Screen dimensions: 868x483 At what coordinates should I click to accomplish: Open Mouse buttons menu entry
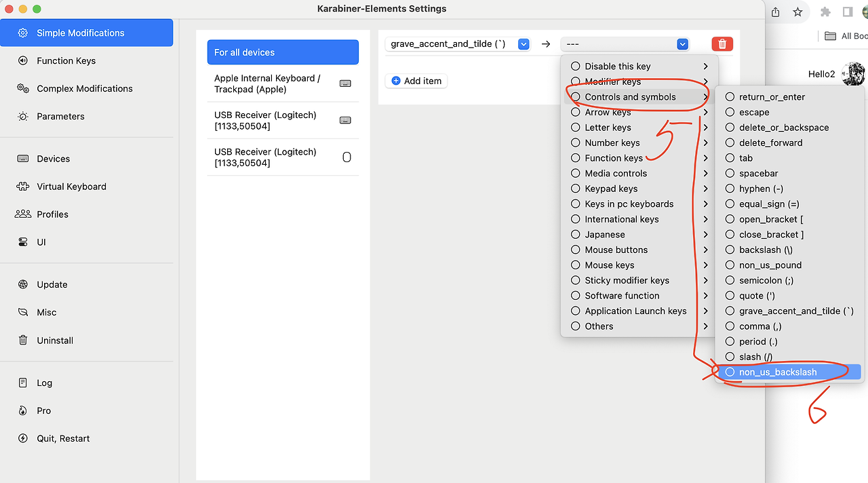click(x=638, y=250)
